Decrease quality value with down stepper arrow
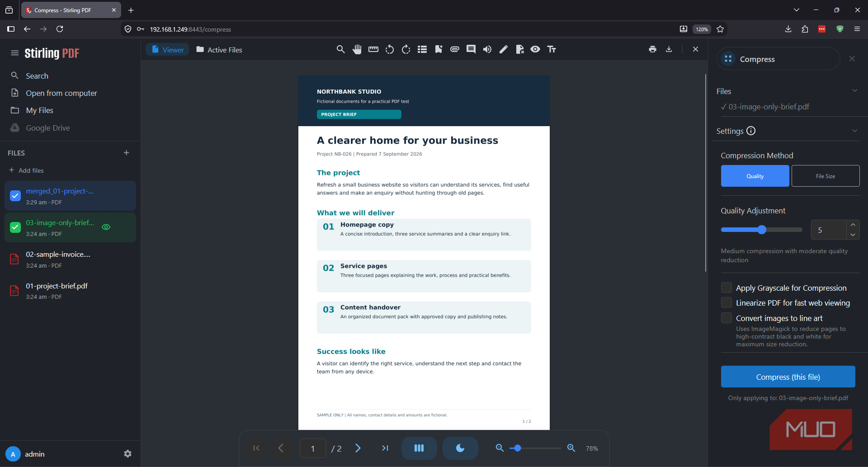Image resolution: width=868 pixels, height=467 pixels. point(853,235)
